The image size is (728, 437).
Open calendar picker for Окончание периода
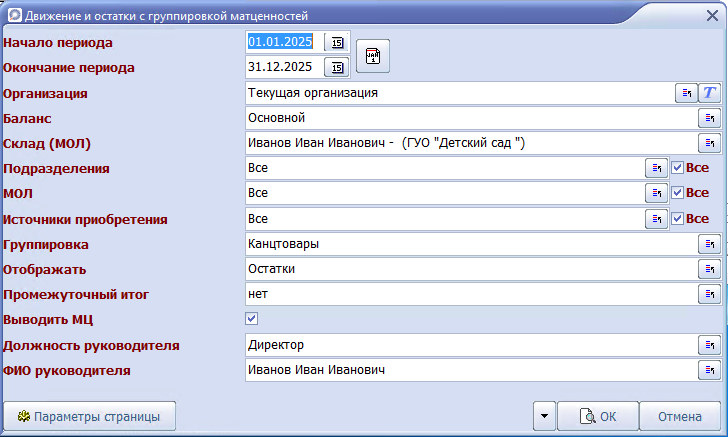[337, 67]
